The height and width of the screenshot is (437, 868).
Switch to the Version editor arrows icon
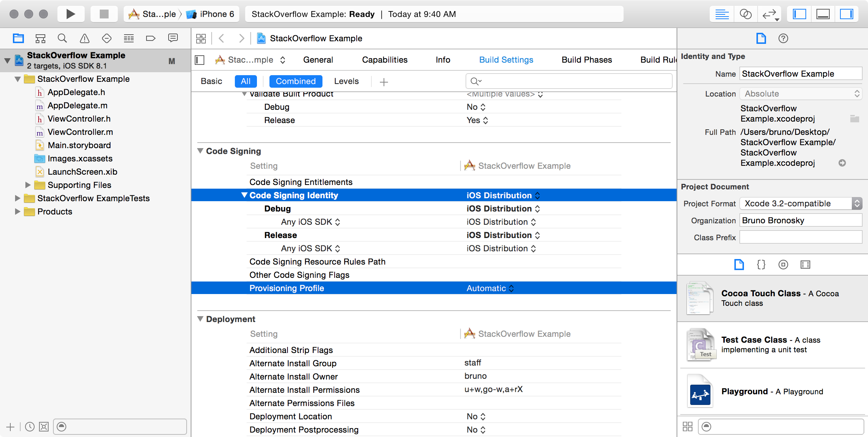click(x=770, y=14)
